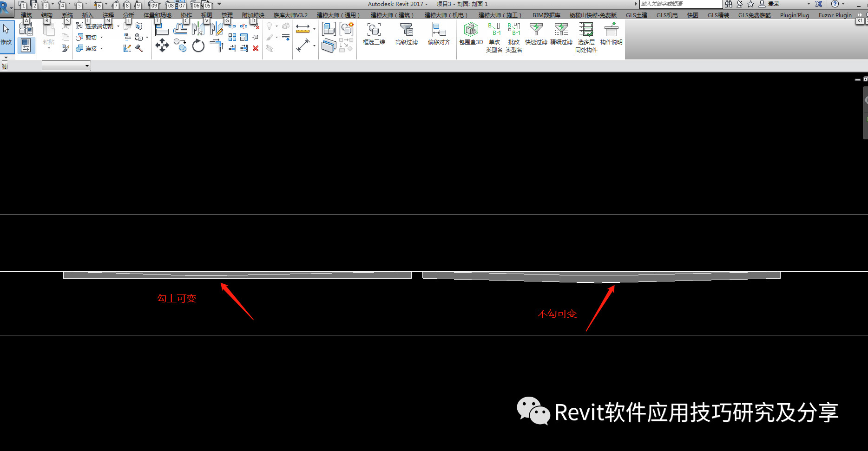
Task: Expand the 粘贴 paste dropdown arrow
Action: pos(49,48)
